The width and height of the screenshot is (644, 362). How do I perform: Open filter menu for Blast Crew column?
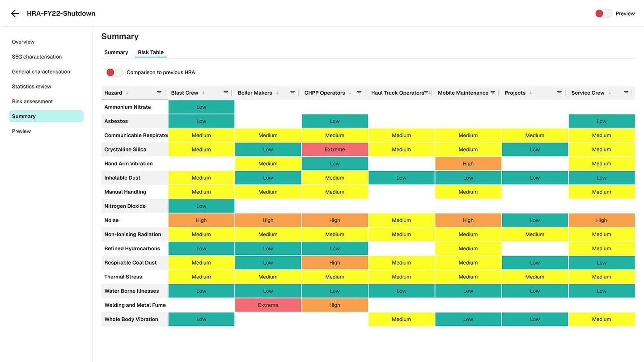[x=226, y=93]
